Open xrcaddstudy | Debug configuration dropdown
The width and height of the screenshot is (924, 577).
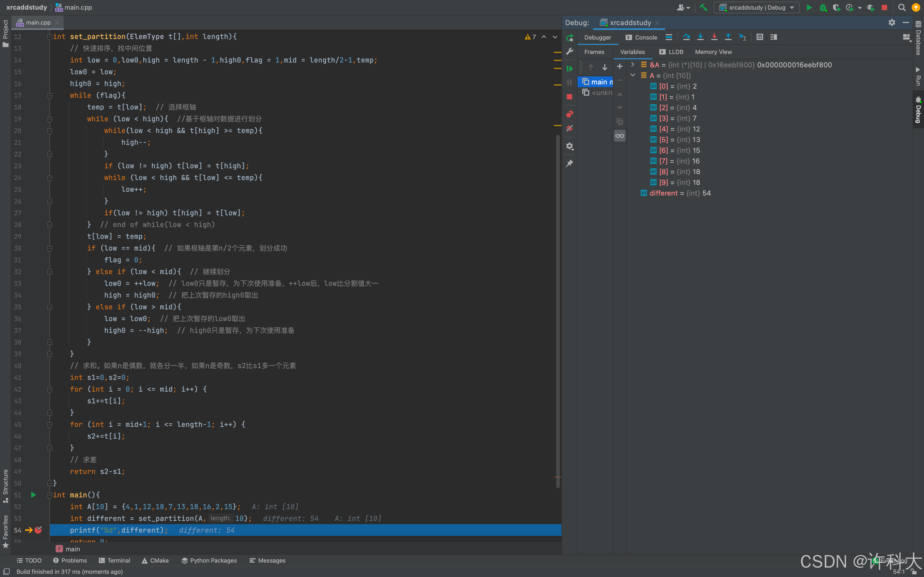click(x=756, y=8)
